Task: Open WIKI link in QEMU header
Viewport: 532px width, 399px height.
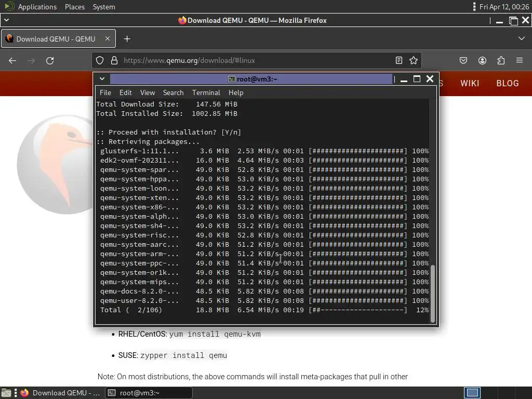Action: 470,83
